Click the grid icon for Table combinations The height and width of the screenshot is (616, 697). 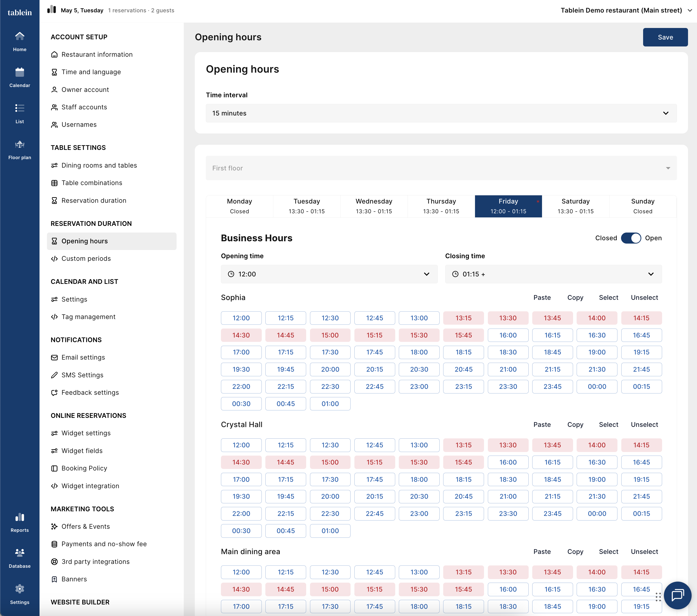click(54, 183)
